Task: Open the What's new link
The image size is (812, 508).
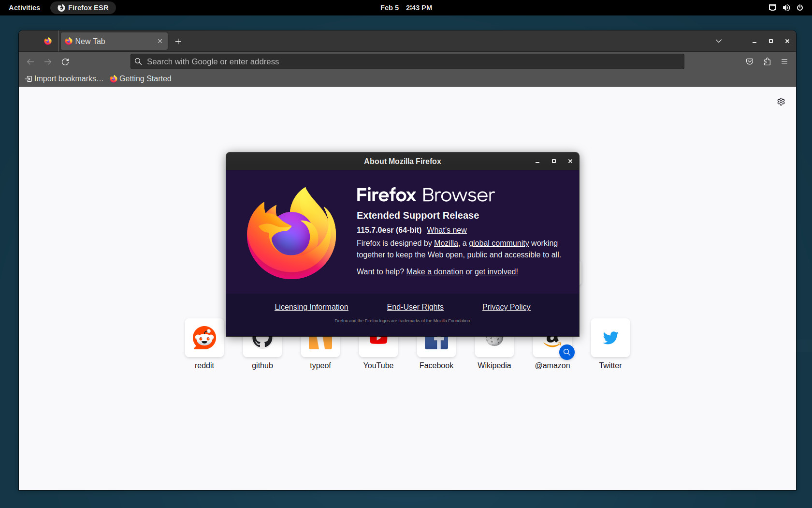Action: [447, 230]
